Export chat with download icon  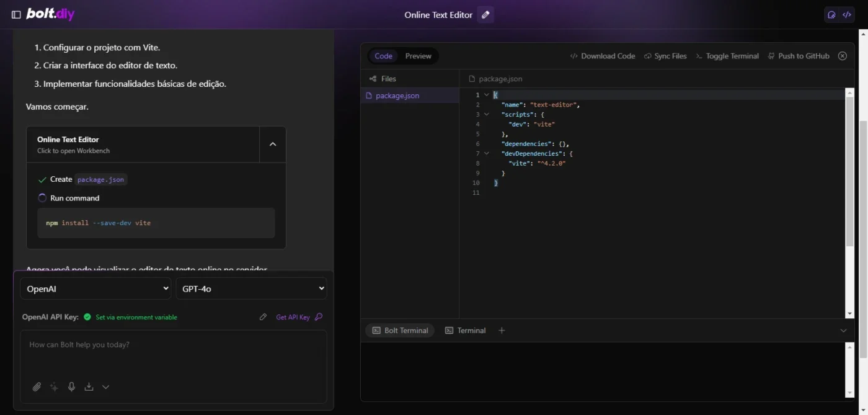89,386
